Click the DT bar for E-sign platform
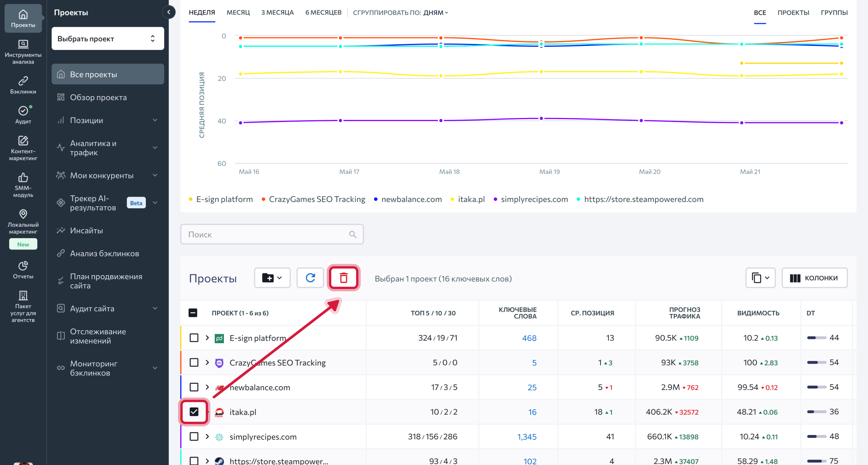The height and width of the screenshot is (465, 868). click(x=816, y=337)
